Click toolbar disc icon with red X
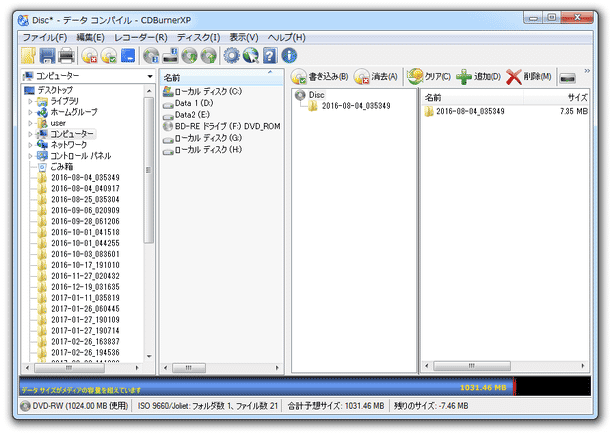This screenshot has width=612, height=434. (x=90, y=56)
